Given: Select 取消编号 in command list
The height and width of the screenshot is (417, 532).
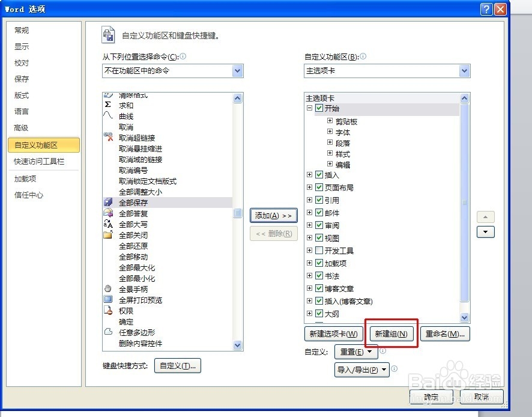Looking at the screenshot, I should point(133,170).
